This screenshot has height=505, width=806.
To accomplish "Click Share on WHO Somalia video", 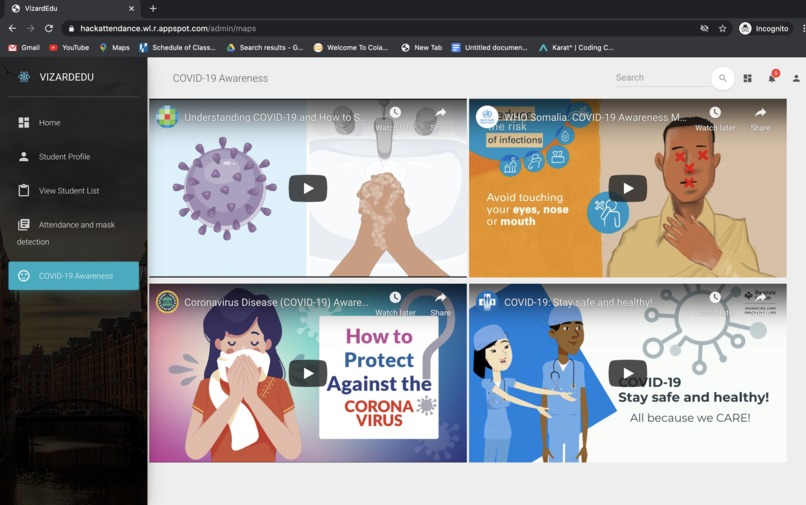I will pyautogui.click(x=760, y=119).
